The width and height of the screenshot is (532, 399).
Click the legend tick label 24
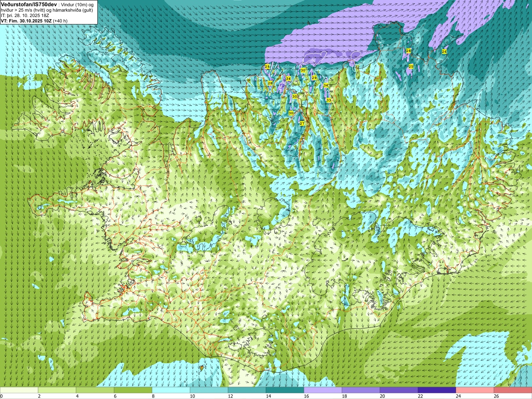(458, 396)
